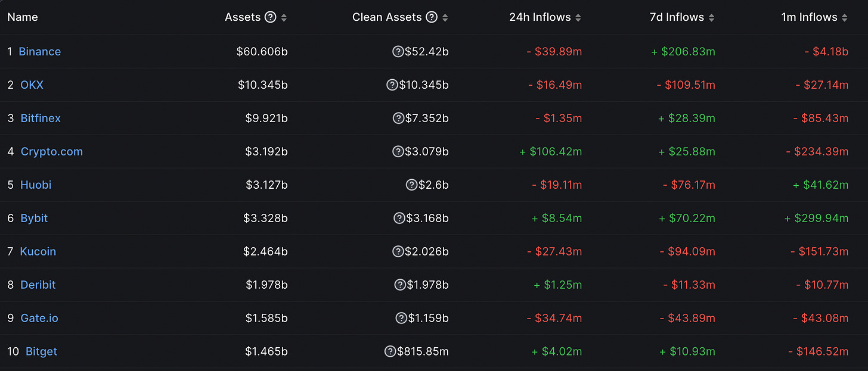Click Binance 1m inflow - $4.18b
The image size is (868, 371).
pyautogui.click(x=826, y=52)
